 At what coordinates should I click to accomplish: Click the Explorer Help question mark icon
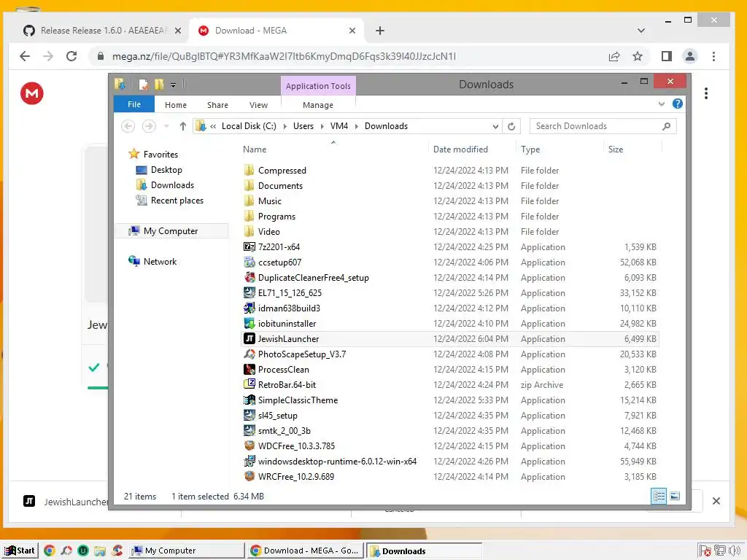[677, 104]
